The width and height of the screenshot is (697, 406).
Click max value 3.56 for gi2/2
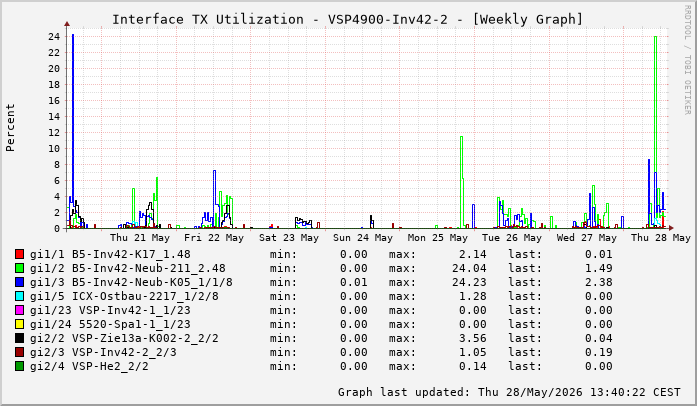473,338
